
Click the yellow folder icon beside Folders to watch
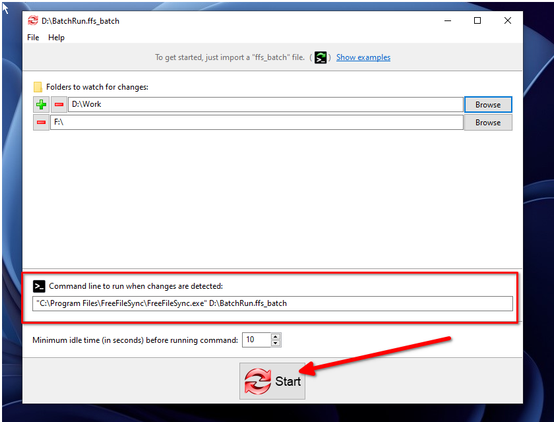pyautogui.click(x=37, y=87)
